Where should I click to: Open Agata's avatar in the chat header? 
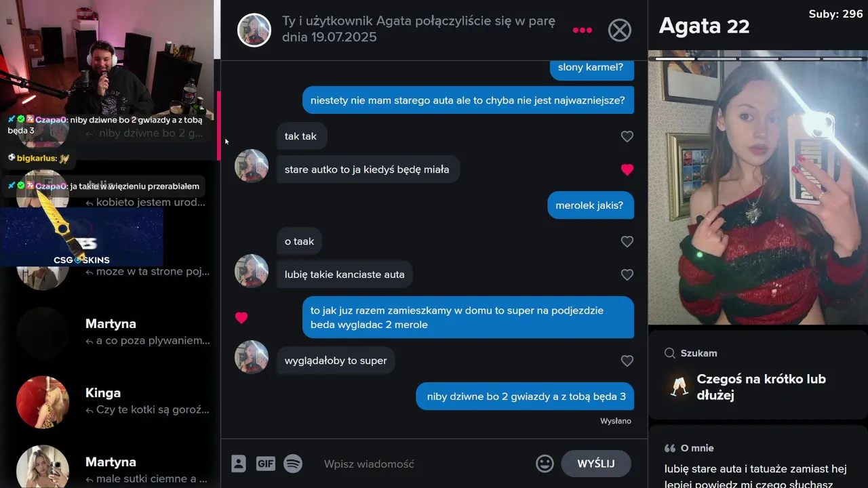click(254, 30)
